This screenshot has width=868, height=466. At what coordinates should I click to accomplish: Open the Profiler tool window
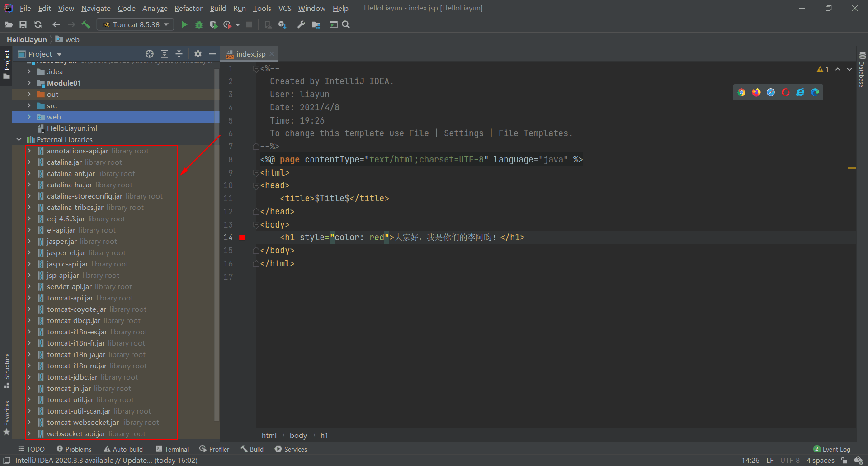tap(215, 449)
